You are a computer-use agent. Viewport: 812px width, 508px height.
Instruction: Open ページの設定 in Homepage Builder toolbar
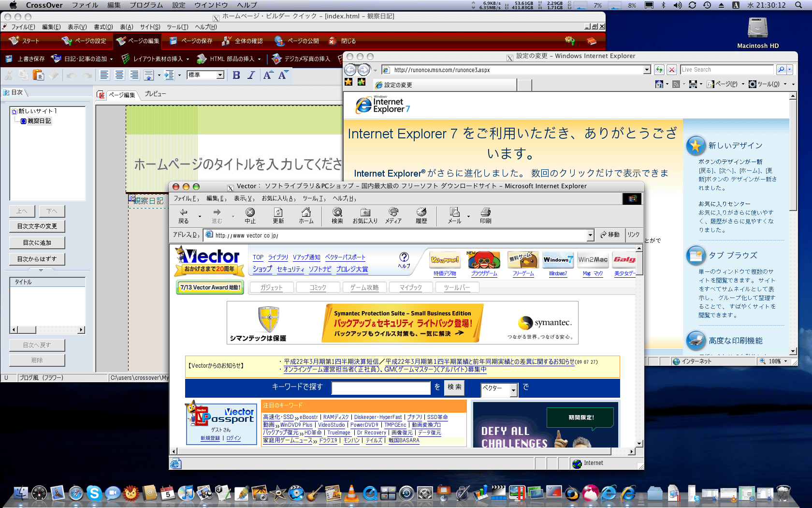[x=84, y=41]
